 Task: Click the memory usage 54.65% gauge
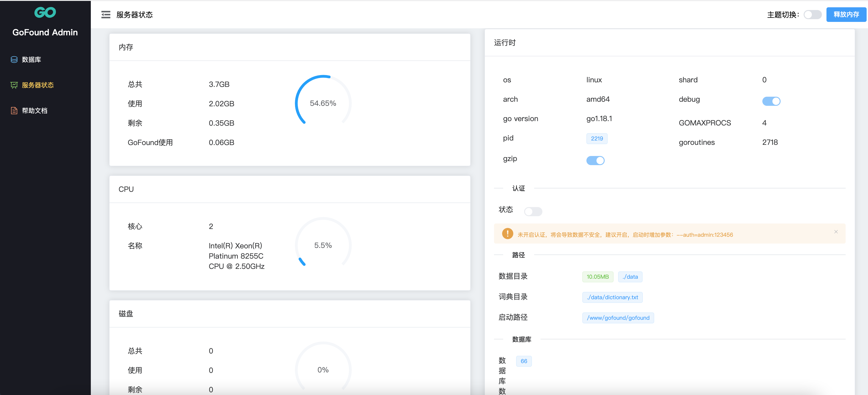[x=323, y=103]
